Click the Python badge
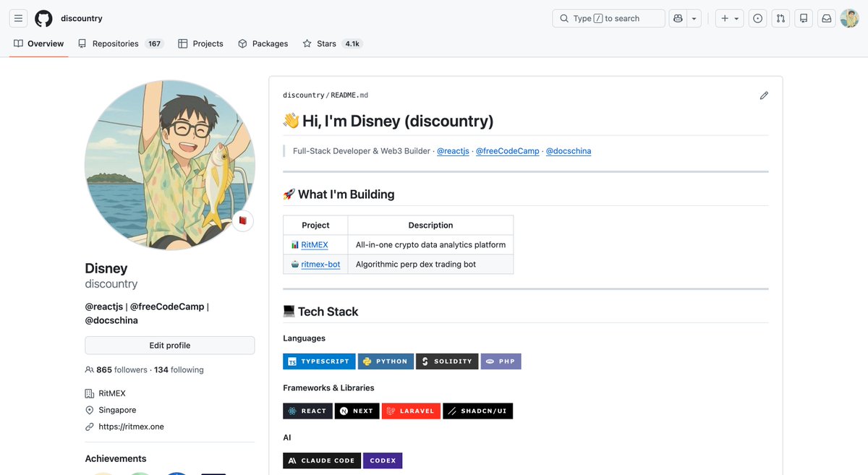 coord(386,361)
